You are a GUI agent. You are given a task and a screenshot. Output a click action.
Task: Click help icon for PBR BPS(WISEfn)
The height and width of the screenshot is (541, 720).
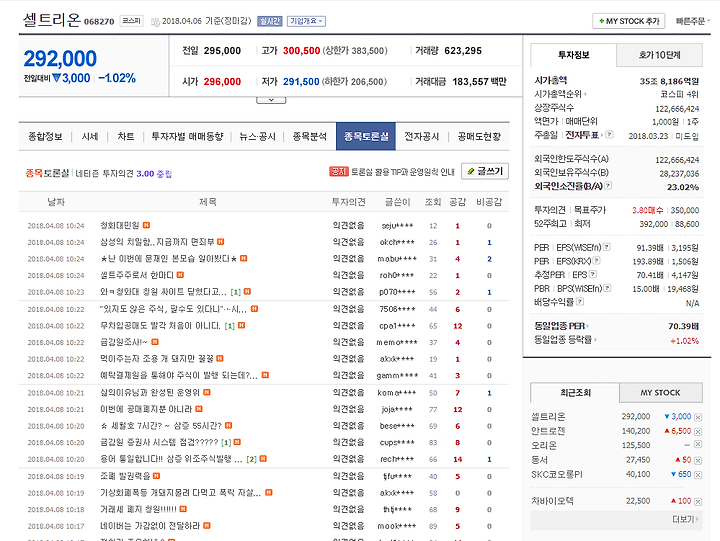pyautogui.click(x=607, y=288)
